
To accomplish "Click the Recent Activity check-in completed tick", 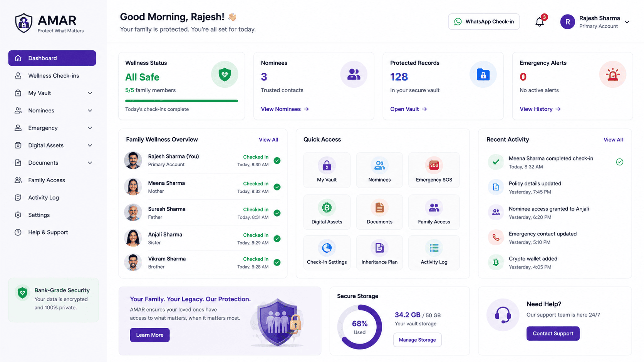I will [619, 162].
